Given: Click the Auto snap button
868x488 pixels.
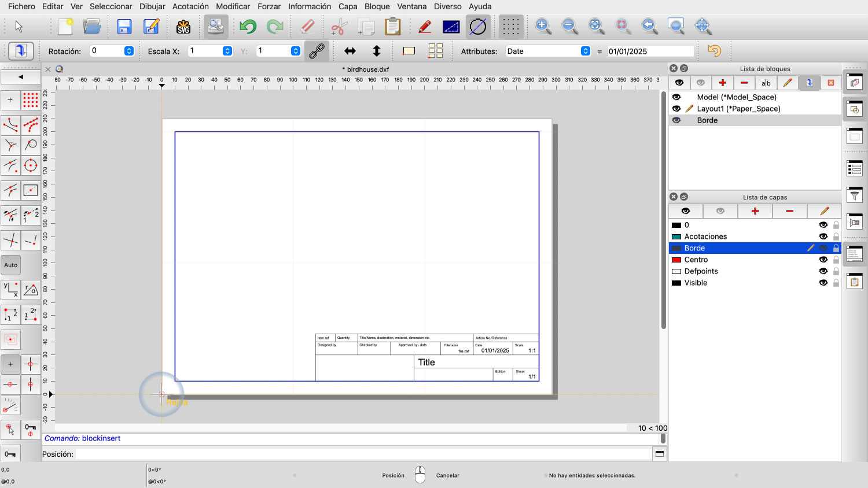Looking at the screenshot, I should click(11, 265).
